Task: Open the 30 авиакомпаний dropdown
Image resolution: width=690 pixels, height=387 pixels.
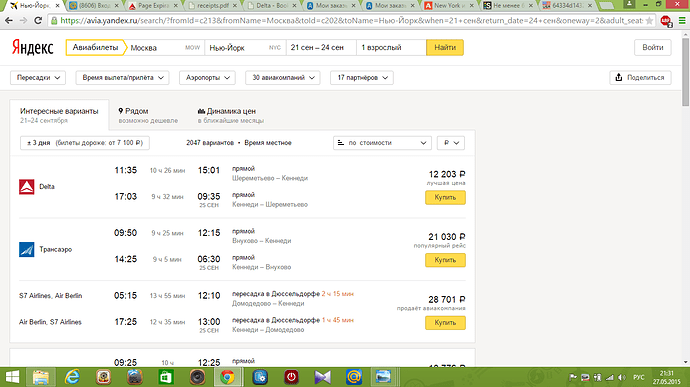Action: 283,77
